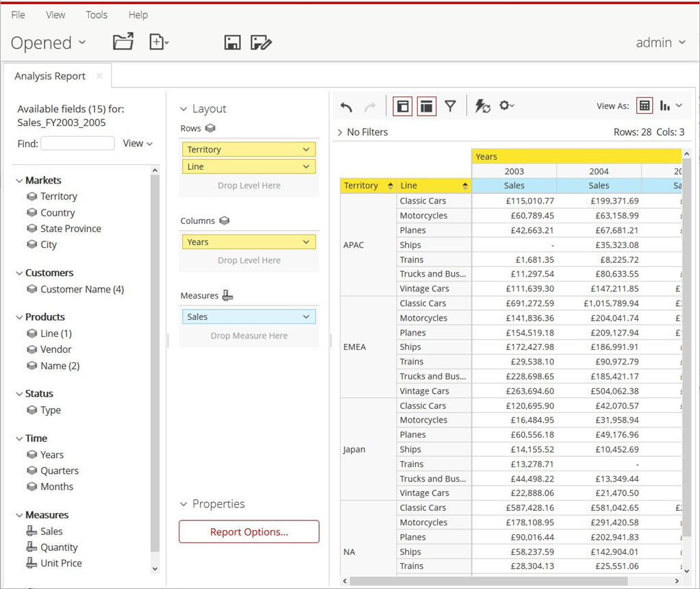Open the Tools menu
This screenshot has height=589, width=700.
(97, 14)
